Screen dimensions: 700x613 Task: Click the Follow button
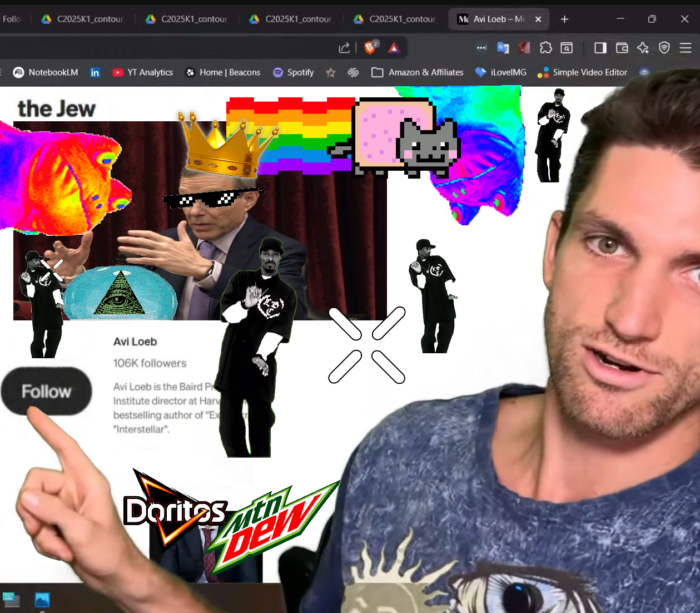click(x=46, y=391)
